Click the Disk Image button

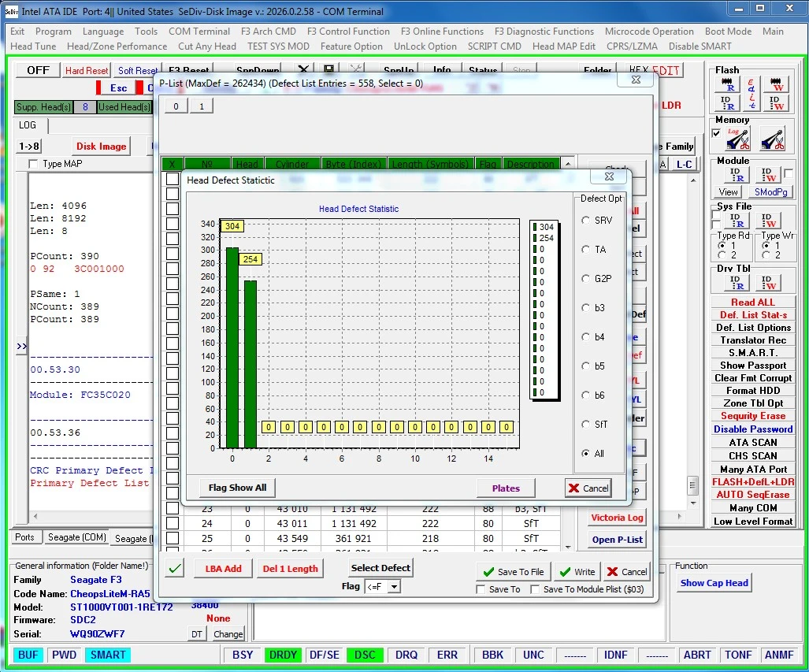click(x=101, y=147)
